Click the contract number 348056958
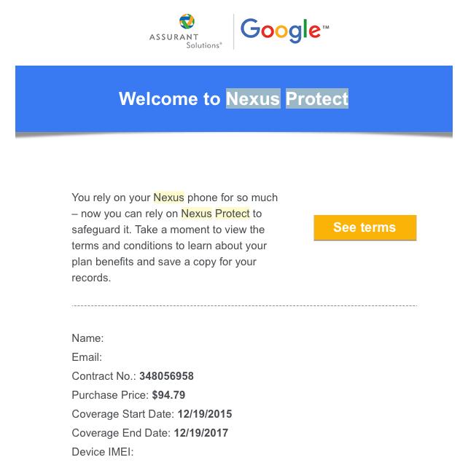This screenshot has width=468, height=476. (166, 376)
